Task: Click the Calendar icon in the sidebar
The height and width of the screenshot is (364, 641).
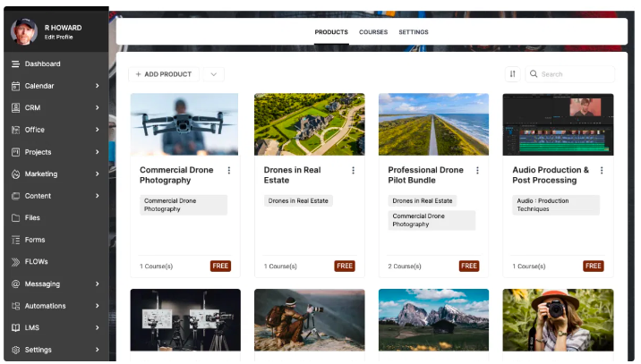Action: click(x=15, y=86)
